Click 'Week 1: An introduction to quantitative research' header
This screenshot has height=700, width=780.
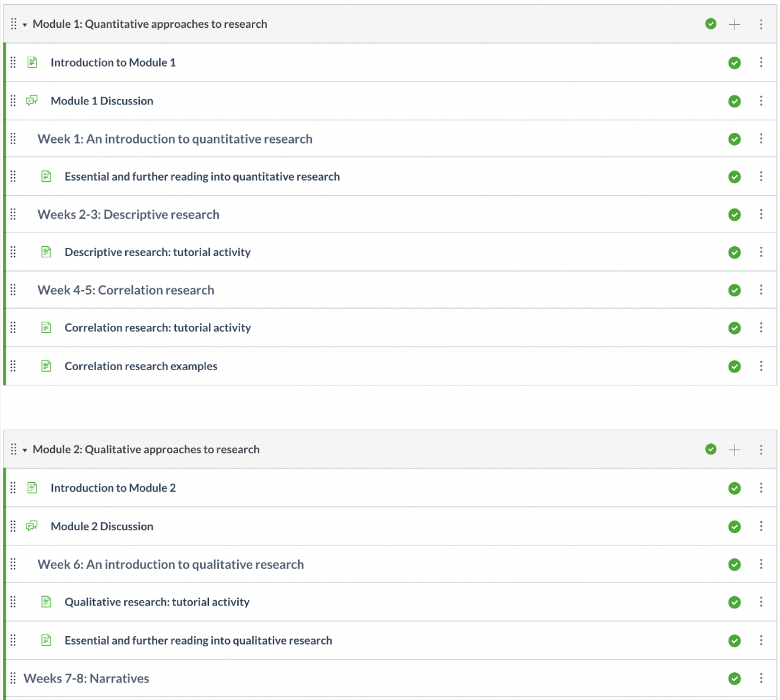pos(175,139)
